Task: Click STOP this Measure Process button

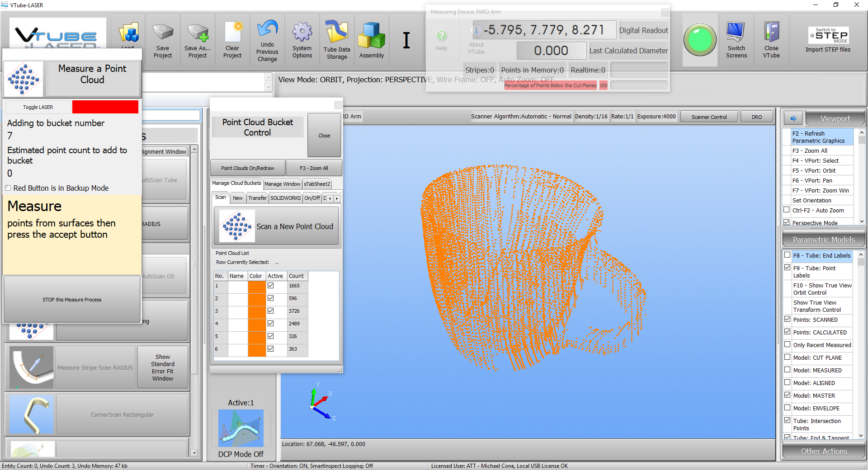Action: [72, 300]
